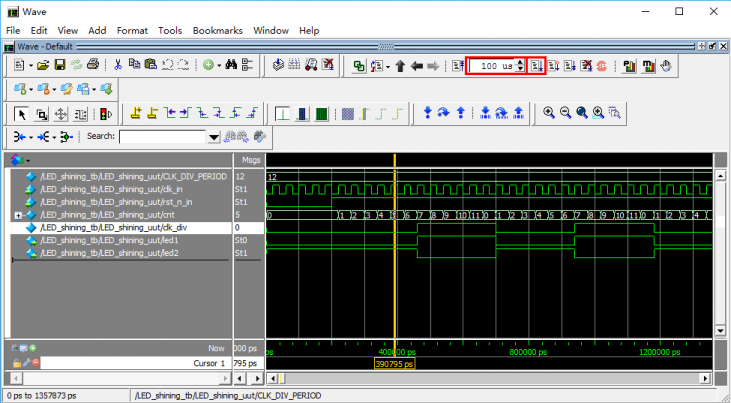
Task: Click the Break simulation icon with red X
Action: point(586,66)
